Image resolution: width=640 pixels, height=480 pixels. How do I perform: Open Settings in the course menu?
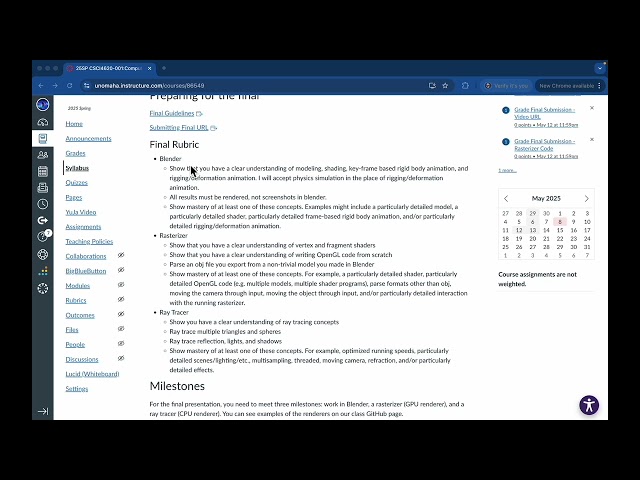[77, 389]
